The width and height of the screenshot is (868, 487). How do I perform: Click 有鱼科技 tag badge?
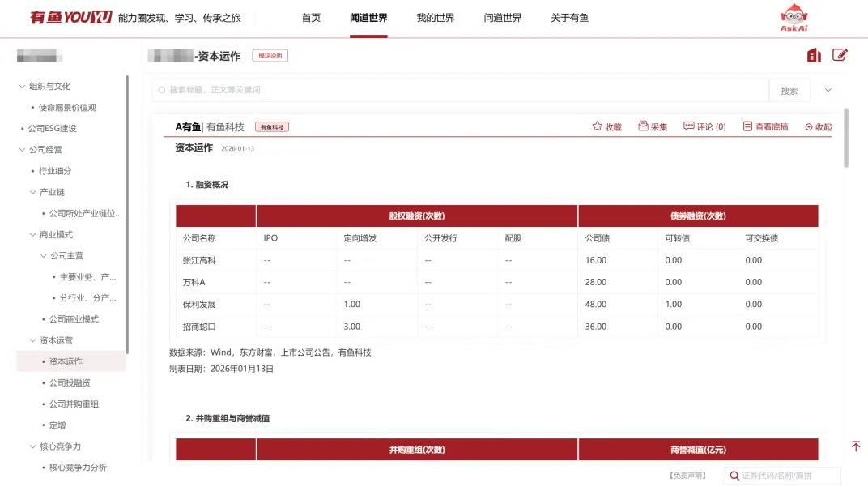pos(272,127)
